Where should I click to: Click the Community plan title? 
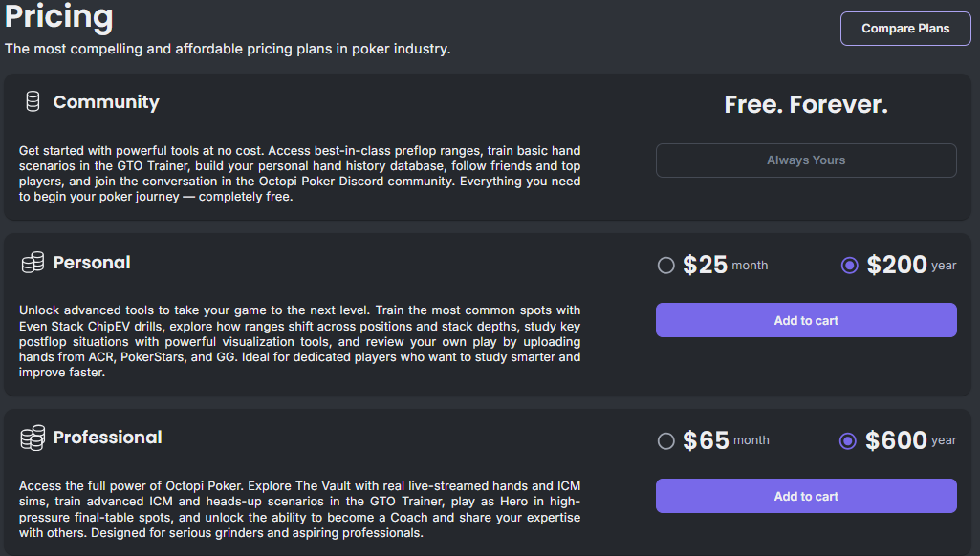[x=106, y=102]
